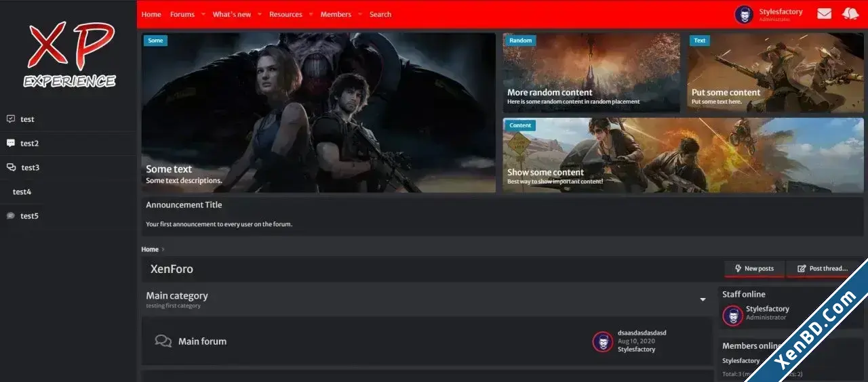
Task: Open Stylesfactory under Members online
Action: click(x=741, y=361)
